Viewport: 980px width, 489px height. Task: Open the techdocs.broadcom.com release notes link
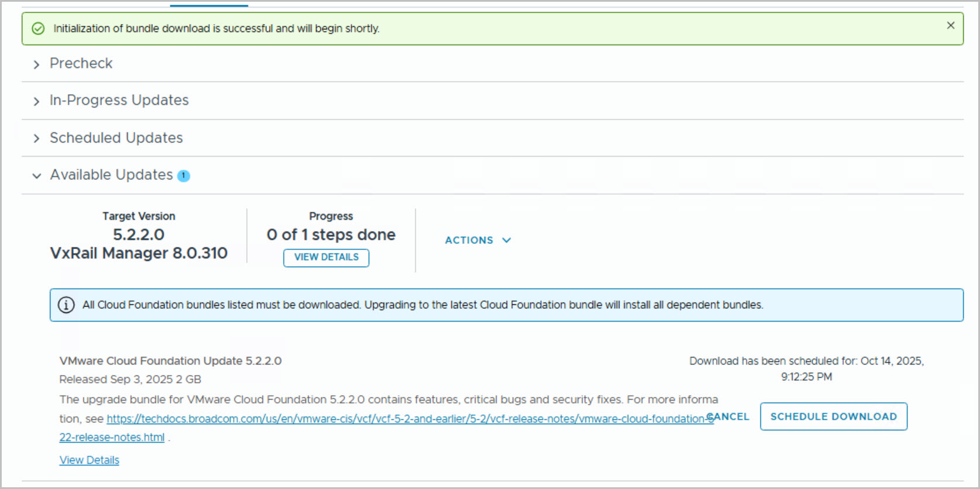(410, 419)
